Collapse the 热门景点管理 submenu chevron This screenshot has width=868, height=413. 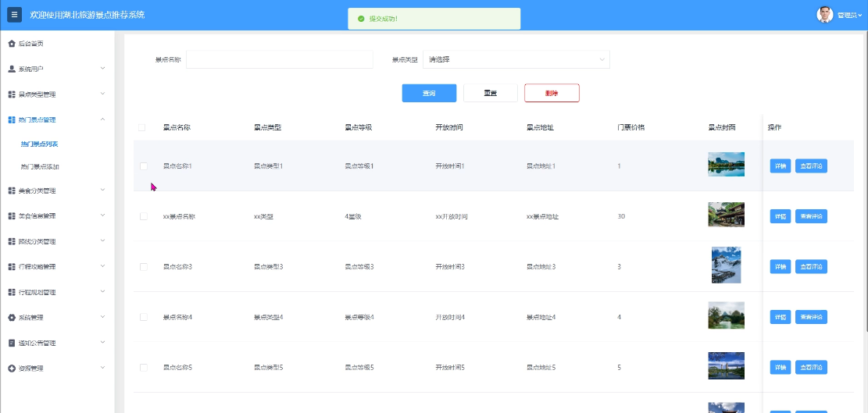pos(102,119)
